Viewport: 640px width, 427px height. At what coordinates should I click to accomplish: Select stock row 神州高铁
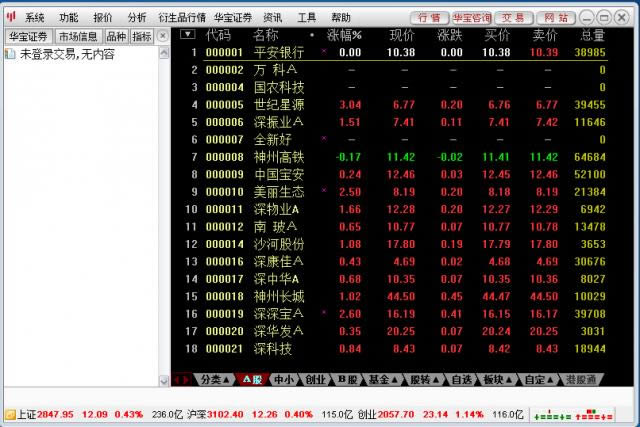coord(394,157)
